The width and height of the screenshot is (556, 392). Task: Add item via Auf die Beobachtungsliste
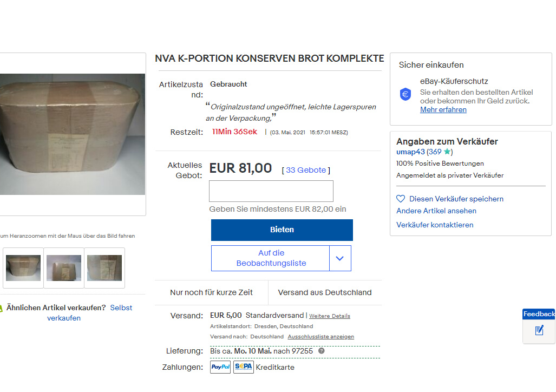click(x=271, y=258)
